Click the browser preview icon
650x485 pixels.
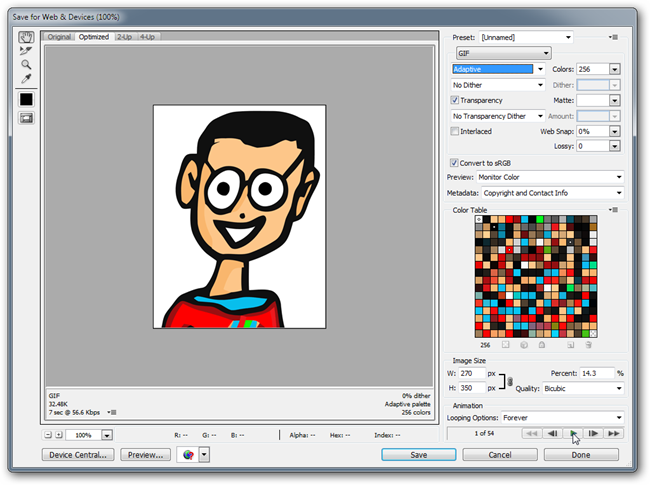tap(188, 455)
